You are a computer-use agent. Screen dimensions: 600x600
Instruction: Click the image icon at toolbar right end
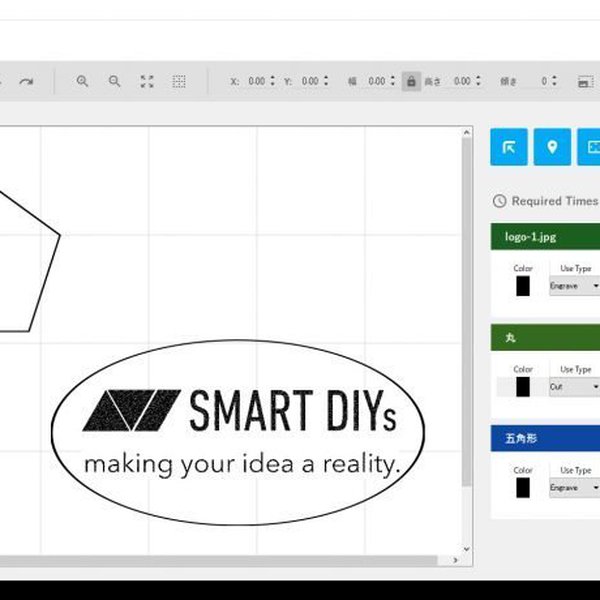[585, 82]
